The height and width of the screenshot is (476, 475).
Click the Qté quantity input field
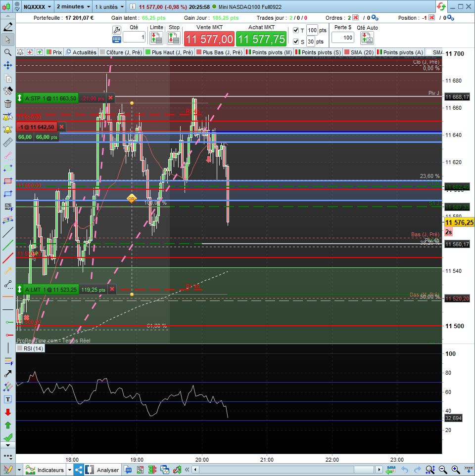(x=134, y=38)
